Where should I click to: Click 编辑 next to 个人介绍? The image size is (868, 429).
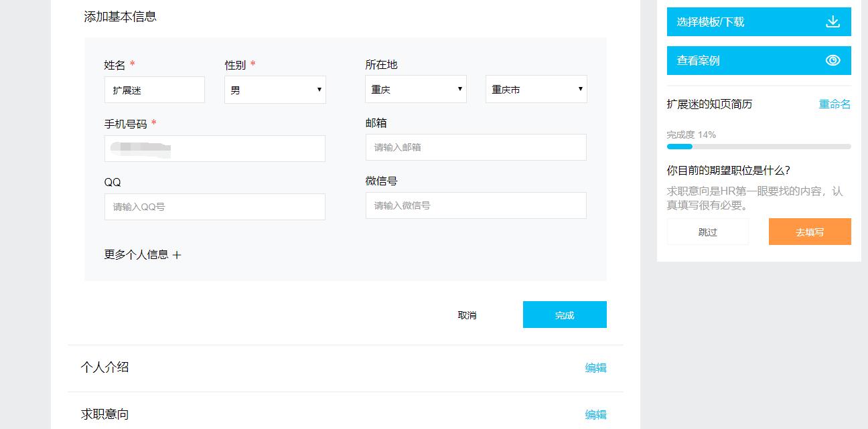pos(595,367)
